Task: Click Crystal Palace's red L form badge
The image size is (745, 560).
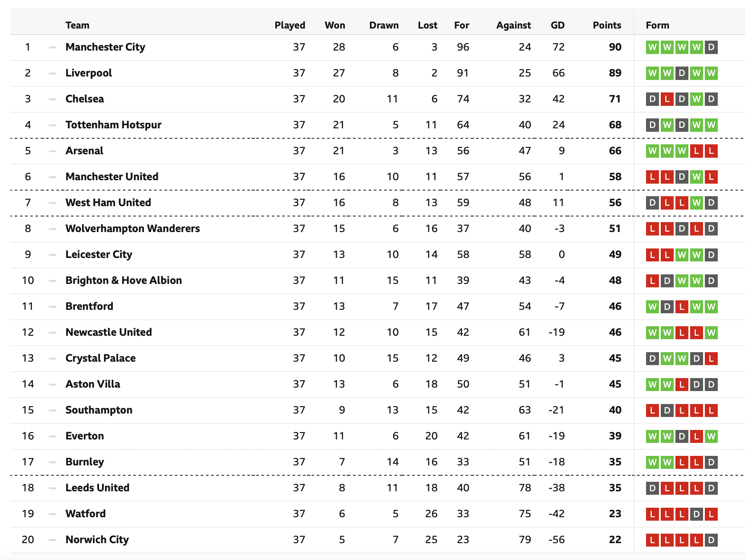Action: click(x=711, y=358)
